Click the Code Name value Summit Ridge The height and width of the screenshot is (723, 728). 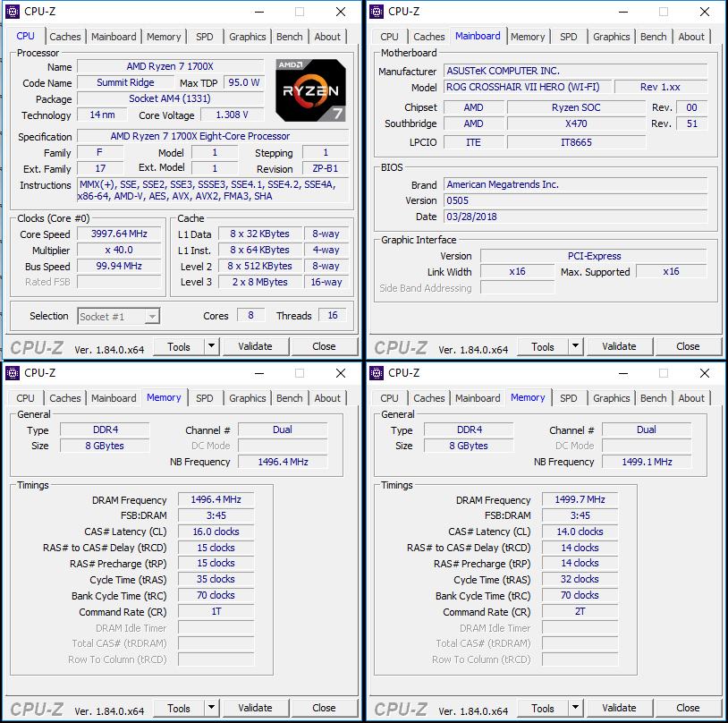(x=125, y=82)
